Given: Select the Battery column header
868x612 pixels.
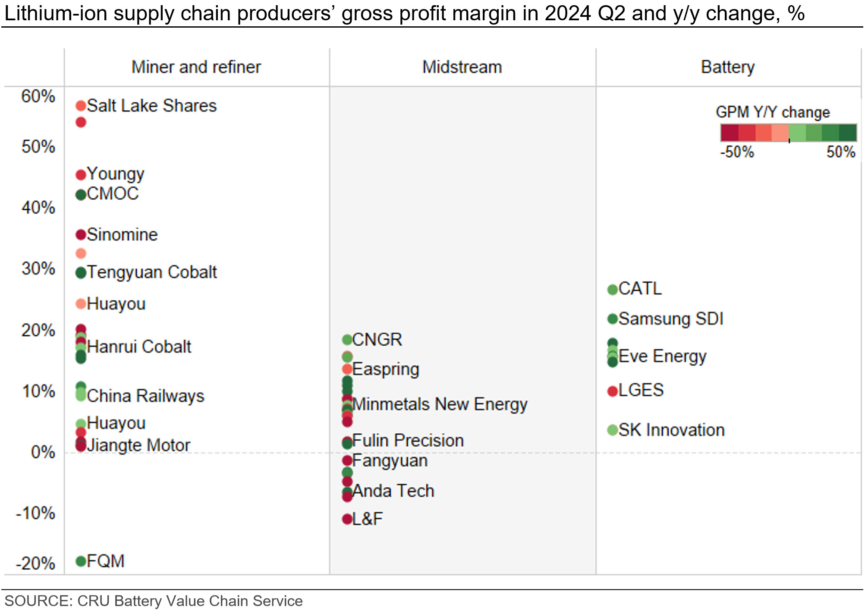Looking at the screenshot, I should tap(728, 67).
